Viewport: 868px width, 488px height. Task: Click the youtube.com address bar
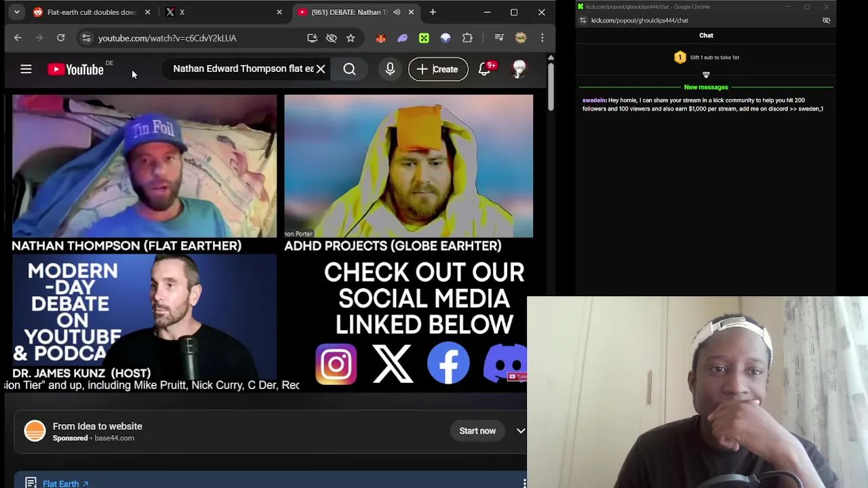pyautogui.click(x=197, y=38)
